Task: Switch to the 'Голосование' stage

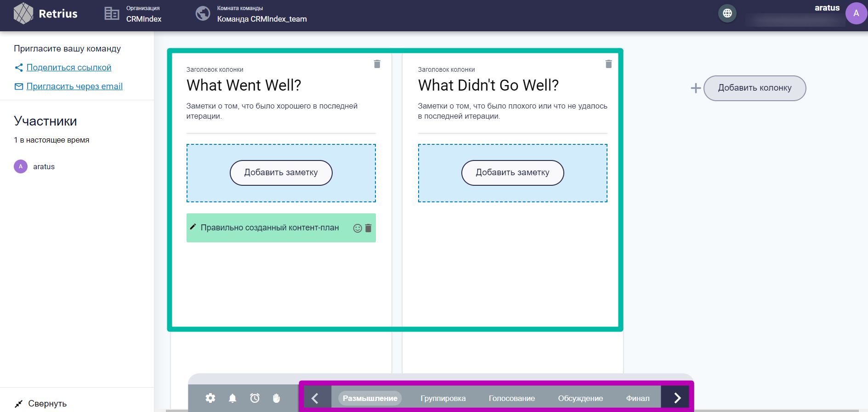Action: pyautogui.click(x=511, y=398)
